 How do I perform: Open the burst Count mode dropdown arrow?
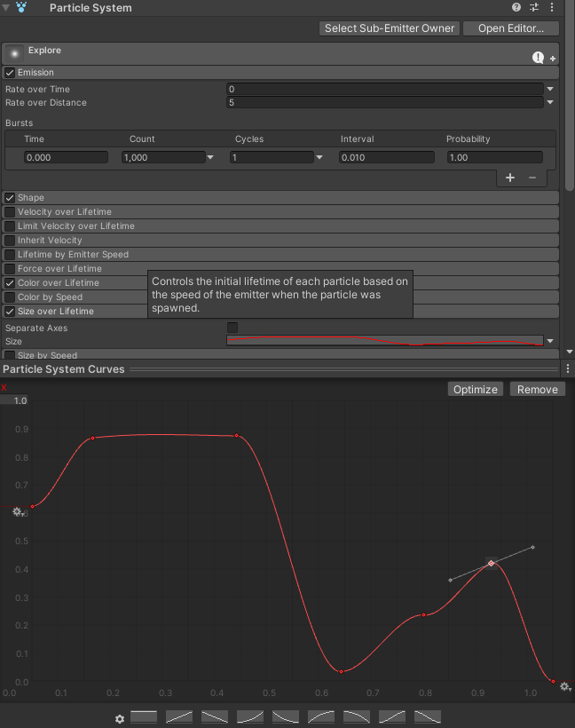[x=210, y=157]
